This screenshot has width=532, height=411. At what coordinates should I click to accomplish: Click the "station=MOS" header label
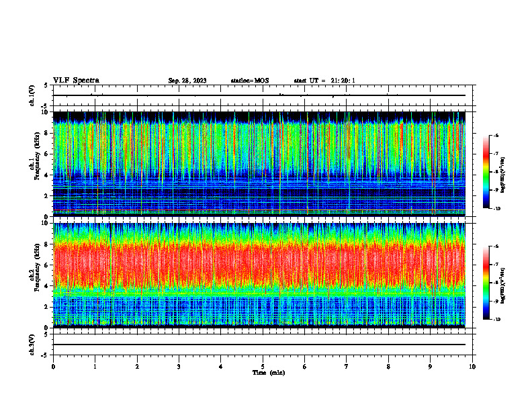pyautogui.click(x=250, y=81)
